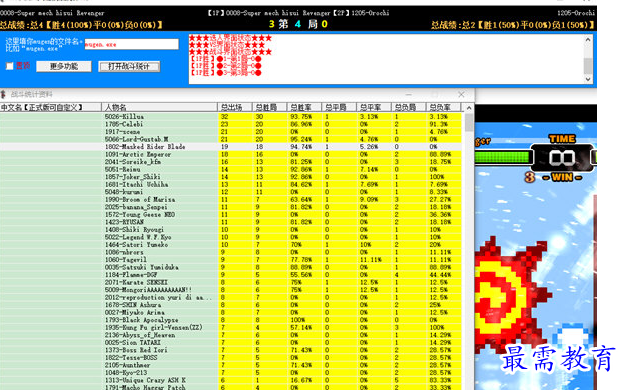Viewport: 624px width, 390px height.
Task: Select row 5051-Reimu
Action: [231, 170]
